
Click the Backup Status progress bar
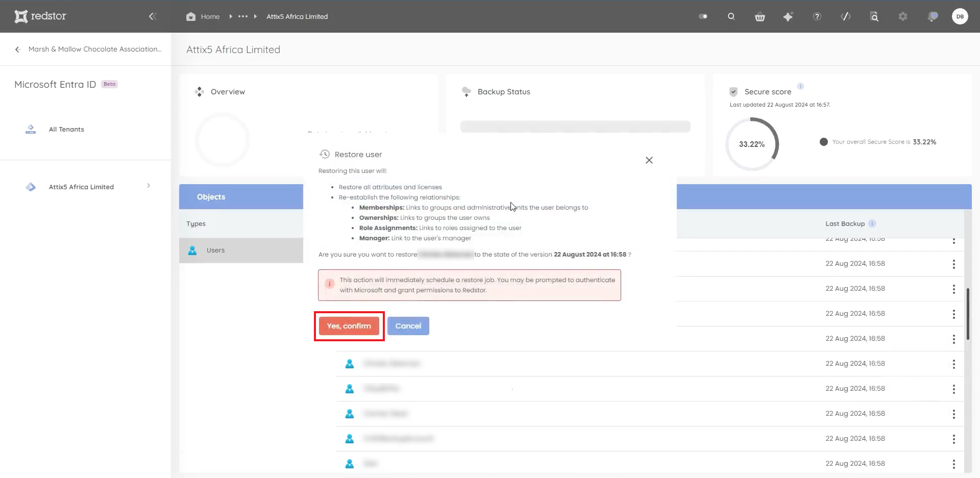pyautogui.click(x=575, y=127)
